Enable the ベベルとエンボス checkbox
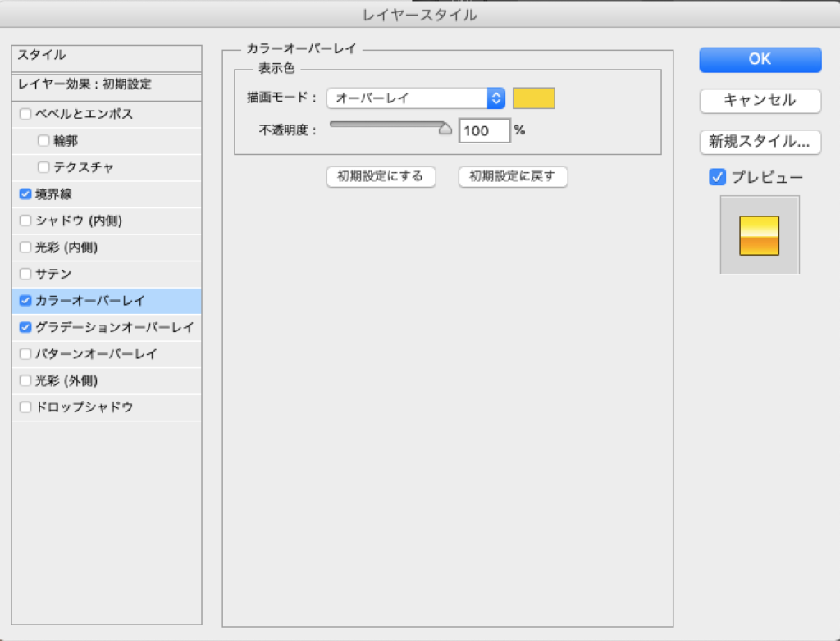Screen dimensions: 840x641 [x=25, y=114]
